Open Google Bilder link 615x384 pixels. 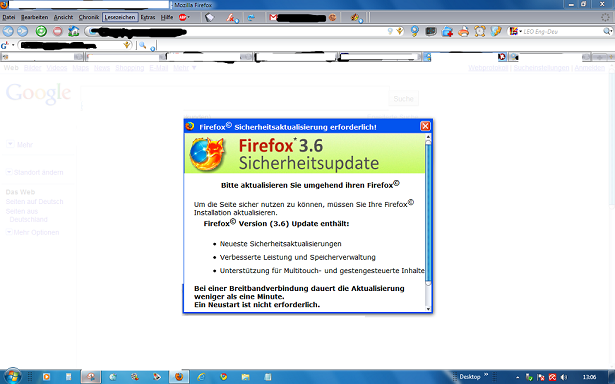point(32,68)
